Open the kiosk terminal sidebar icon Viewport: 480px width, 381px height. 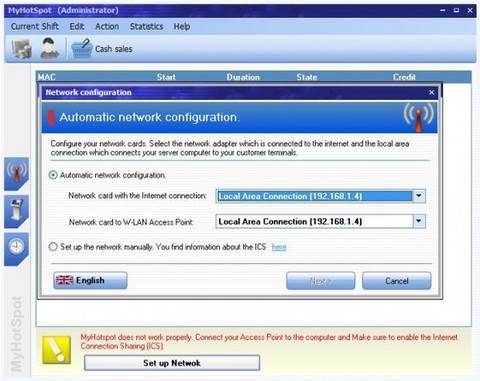click(16, 211)
